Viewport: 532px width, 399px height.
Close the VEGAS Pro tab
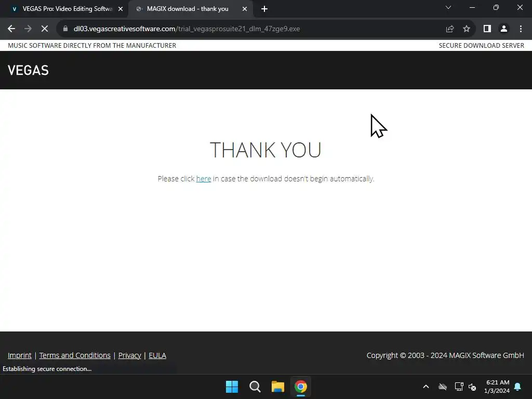click(121, 9)
